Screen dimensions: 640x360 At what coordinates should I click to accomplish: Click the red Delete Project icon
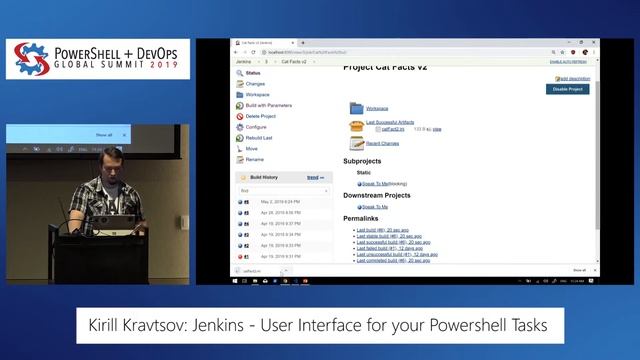coord(240,116)
